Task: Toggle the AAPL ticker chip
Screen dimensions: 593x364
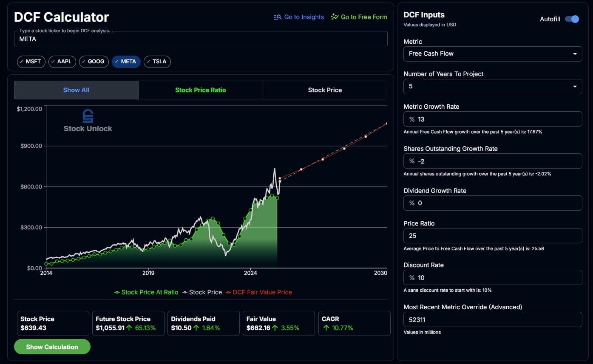Action: click(x=62, y=62)
